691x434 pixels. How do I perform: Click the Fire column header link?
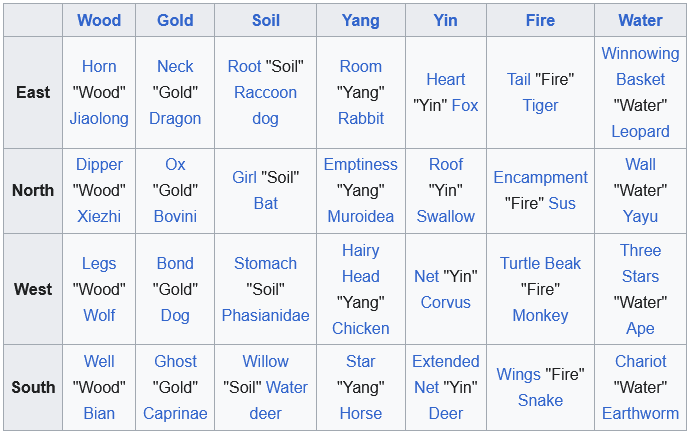540,20
